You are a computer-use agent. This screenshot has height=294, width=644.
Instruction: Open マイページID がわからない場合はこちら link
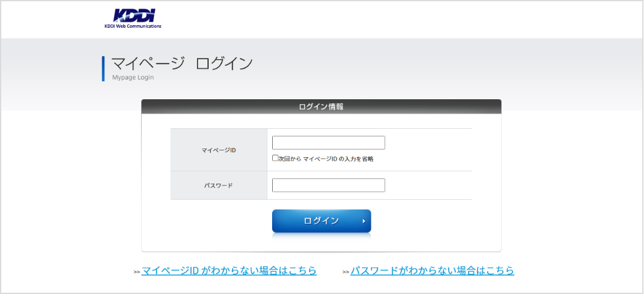tap(229, 271)
